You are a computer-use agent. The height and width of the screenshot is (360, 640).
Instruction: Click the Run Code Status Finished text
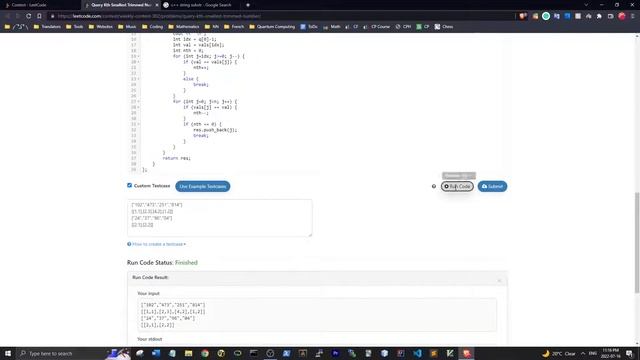point(162,262)
